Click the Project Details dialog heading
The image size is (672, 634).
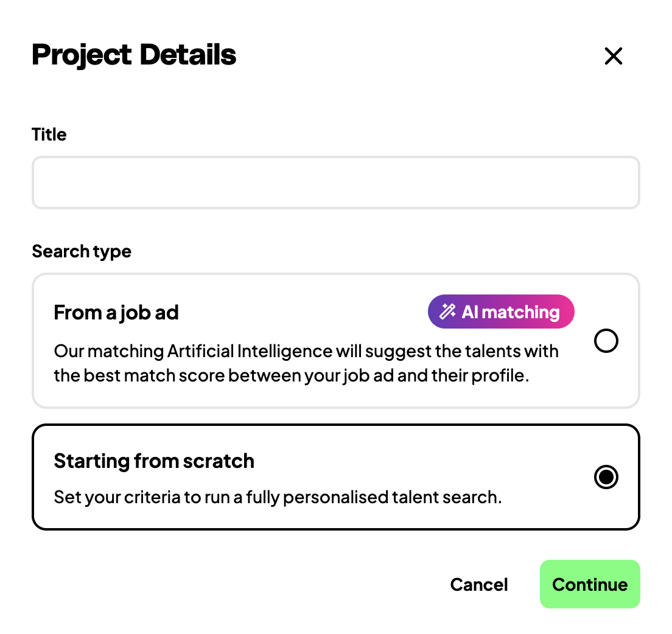pos(134,55)
